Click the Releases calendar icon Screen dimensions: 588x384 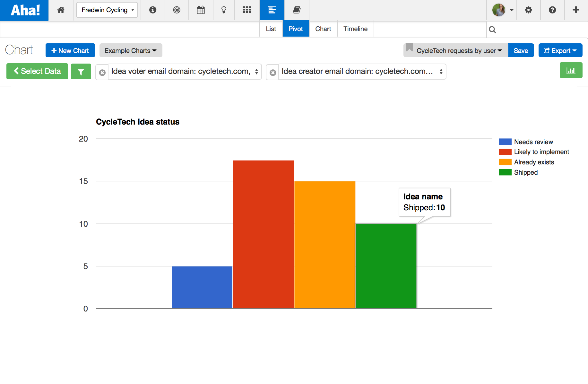201,10
